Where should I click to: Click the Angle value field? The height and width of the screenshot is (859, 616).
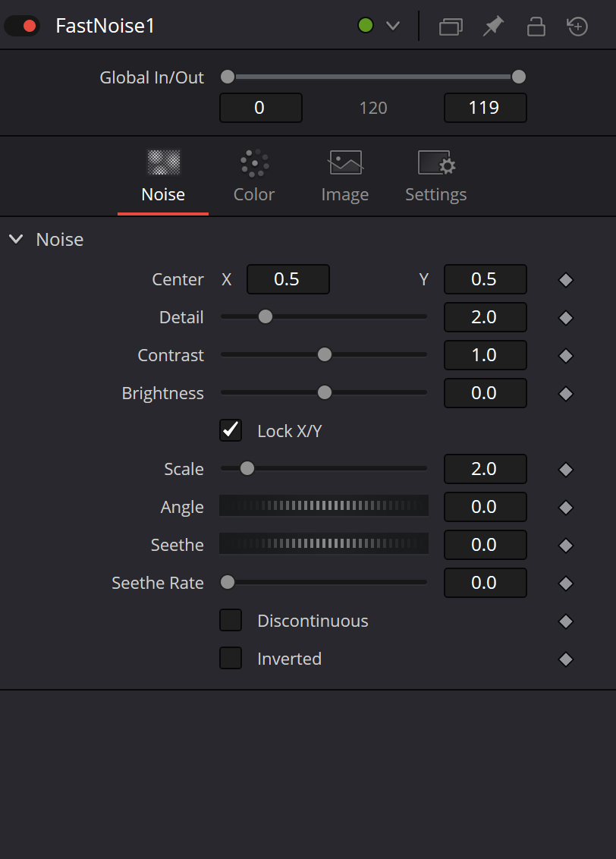485,507
